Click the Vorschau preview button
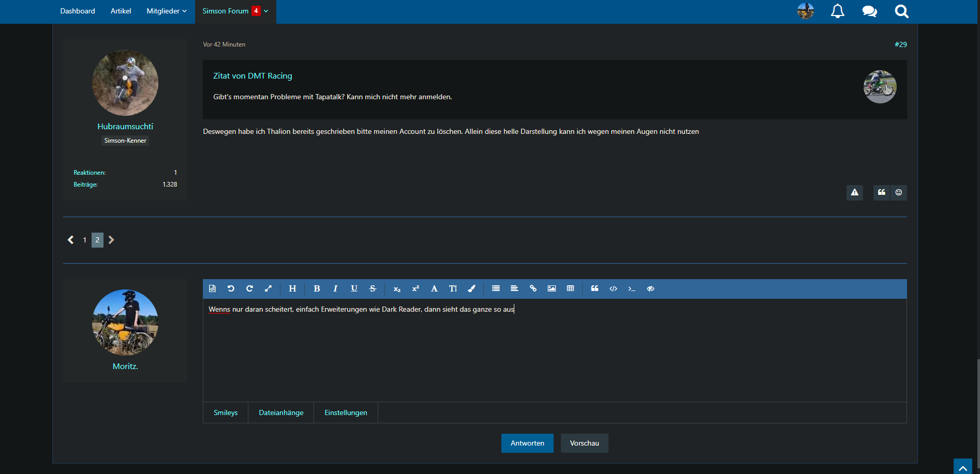Image resolution: width=980 pixels, height=474 pixels. (584, 443)
